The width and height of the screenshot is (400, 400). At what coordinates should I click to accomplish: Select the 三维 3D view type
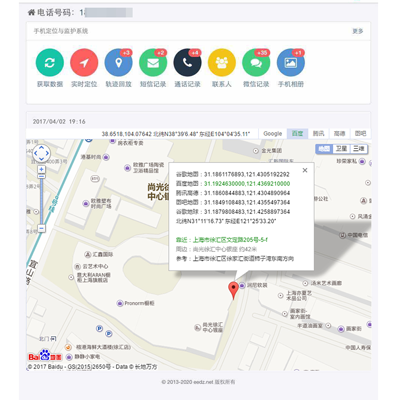click(x=359, y=149)
